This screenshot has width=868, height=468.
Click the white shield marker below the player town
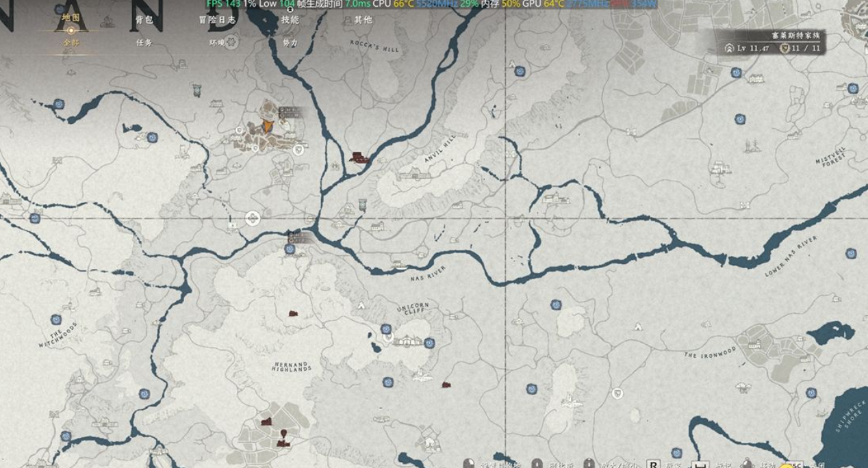(x=298, y=150)
